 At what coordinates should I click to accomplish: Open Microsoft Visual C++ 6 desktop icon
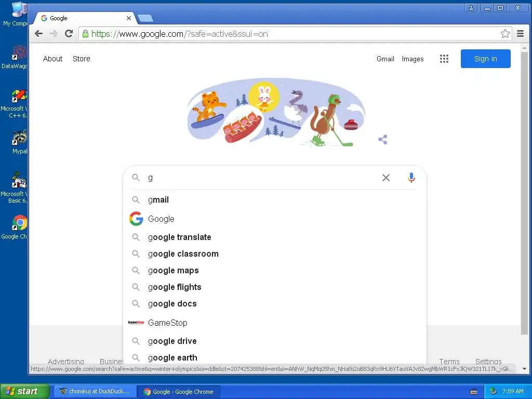(14, 103)
